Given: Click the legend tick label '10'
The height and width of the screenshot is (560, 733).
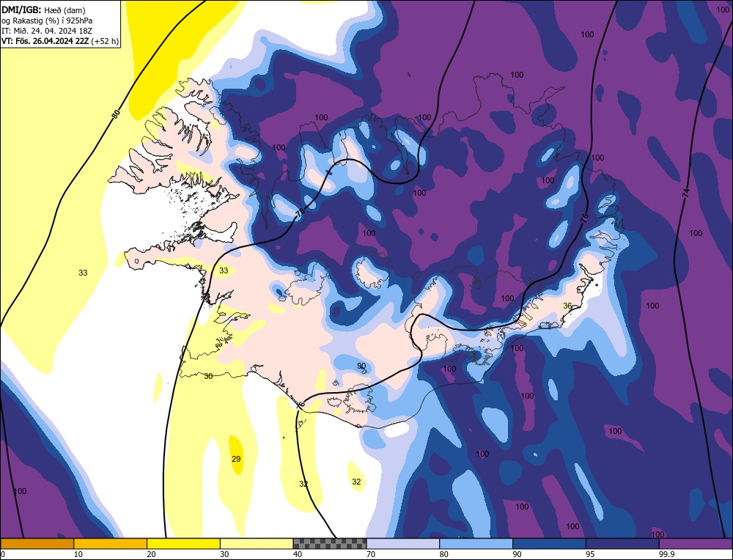Looking at the screenshot, I should [x=78, y=554].
